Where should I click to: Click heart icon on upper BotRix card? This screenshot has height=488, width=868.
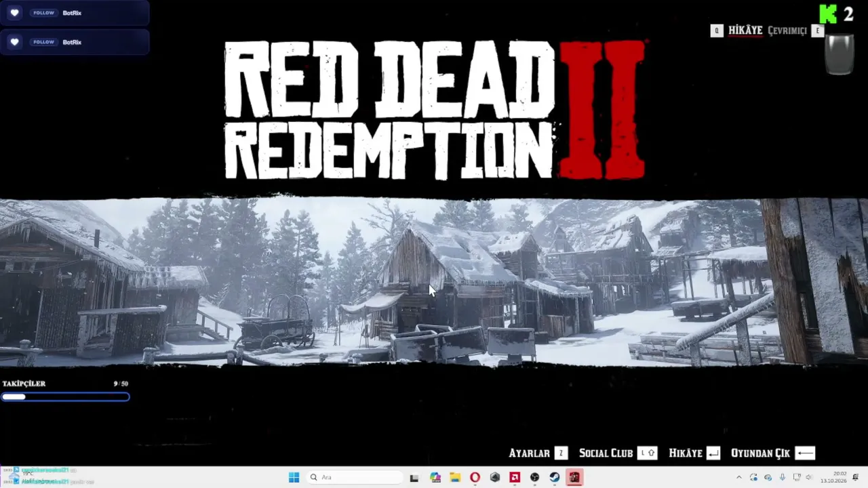[14, 13]
